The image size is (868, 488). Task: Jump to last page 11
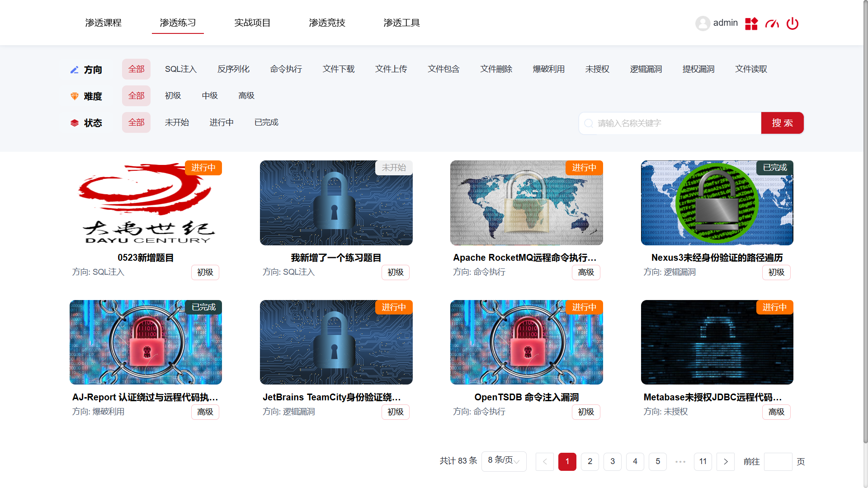point(703,461)
